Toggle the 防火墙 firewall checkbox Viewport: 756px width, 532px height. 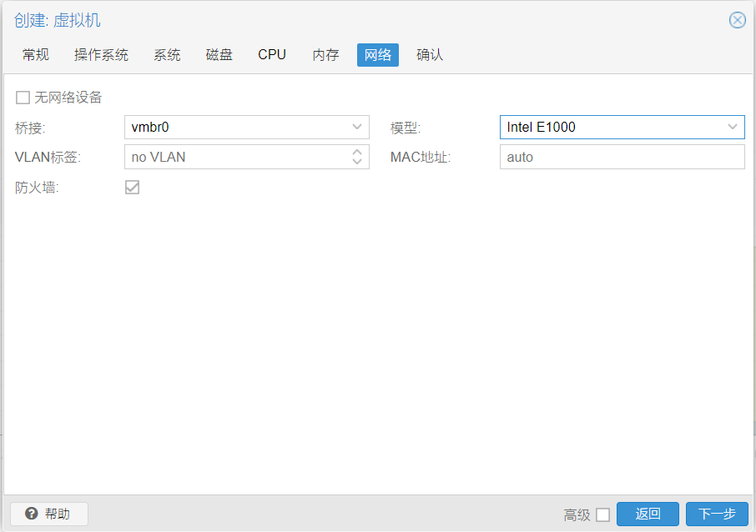pos(132,188)
